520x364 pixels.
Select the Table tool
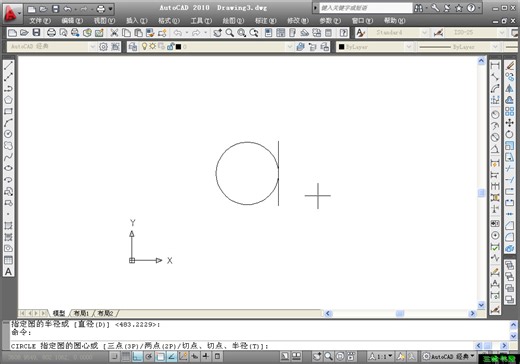coord(8,260)
